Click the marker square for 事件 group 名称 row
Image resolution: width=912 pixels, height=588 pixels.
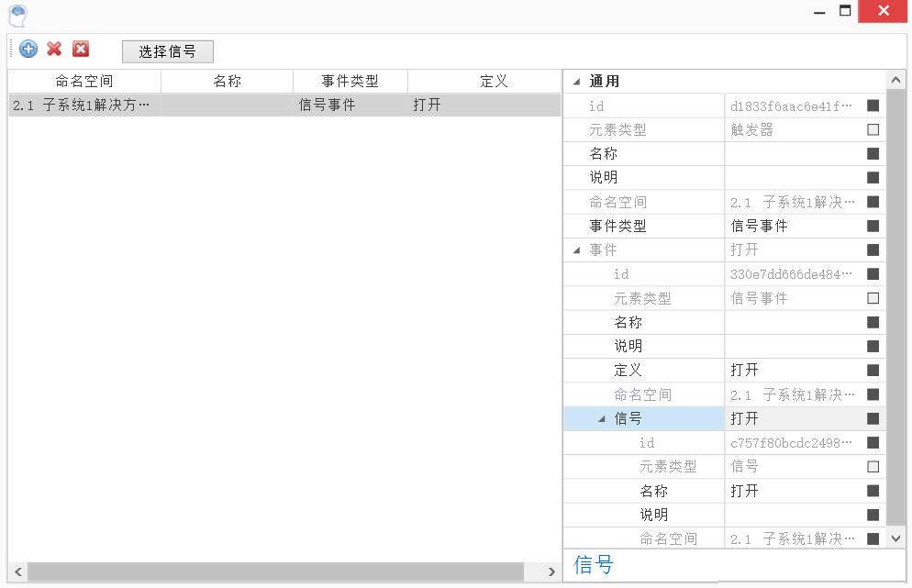coord(873,322)
